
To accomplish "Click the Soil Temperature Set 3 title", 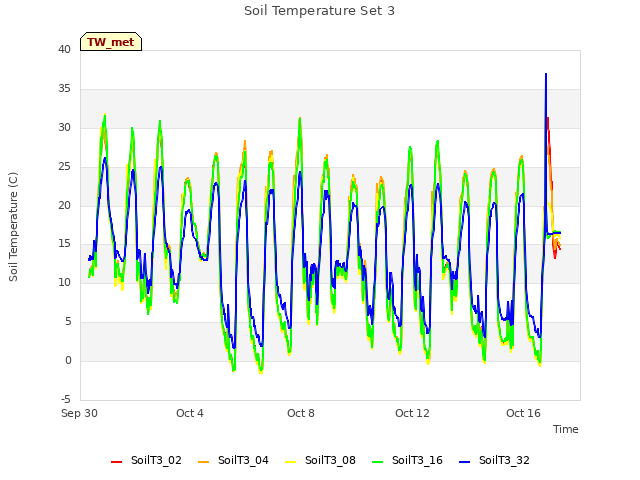I will click(x=320, y=11).
